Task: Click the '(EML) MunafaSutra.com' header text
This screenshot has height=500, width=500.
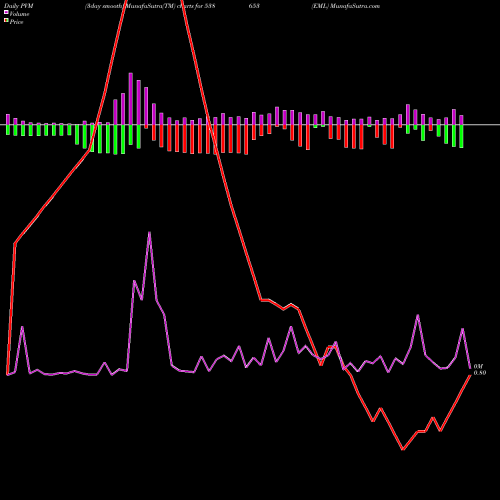Action: click(346, 6)
